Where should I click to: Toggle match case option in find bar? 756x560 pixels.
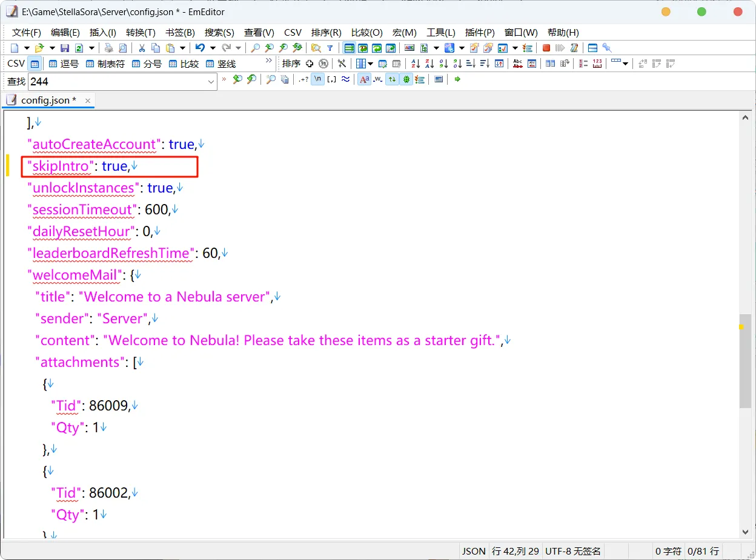[363, 79]
